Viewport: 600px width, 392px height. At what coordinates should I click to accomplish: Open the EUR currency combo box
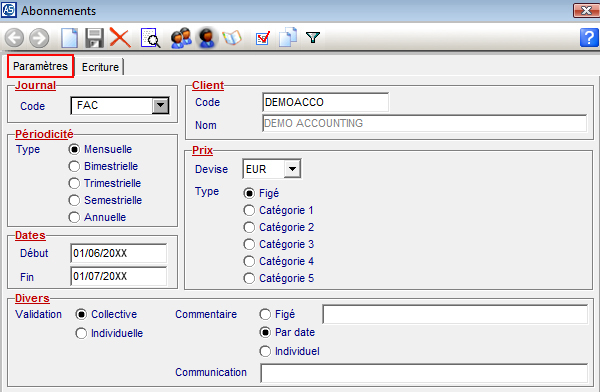tap(272, 169)
